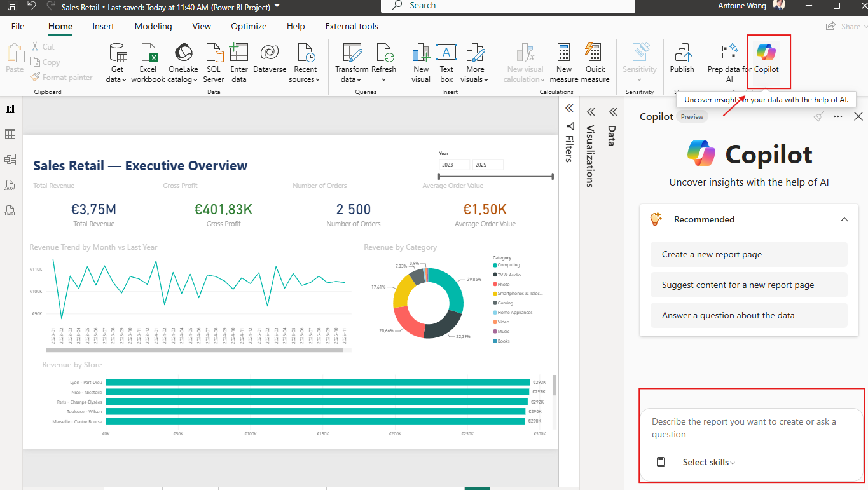Open DAX query view icon
Viewport: 868px width, 490px height.
(10, 185)
